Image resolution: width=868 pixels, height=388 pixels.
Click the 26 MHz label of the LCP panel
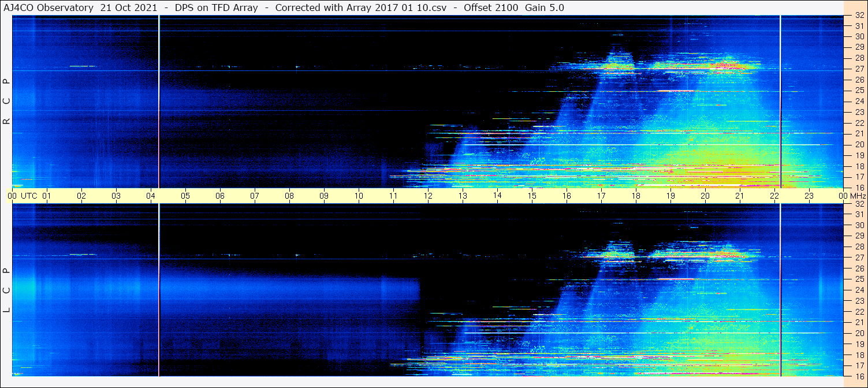coord(859,268)
